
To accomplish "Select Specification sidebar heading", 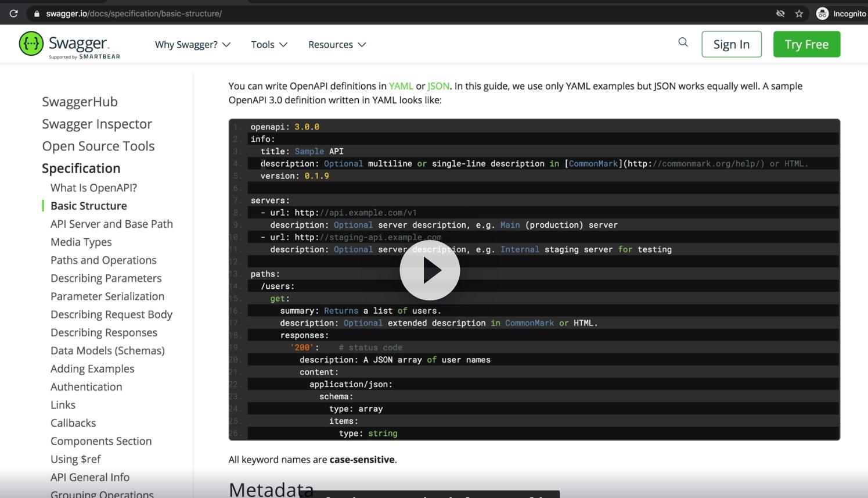I will click(x=81, y=168).
